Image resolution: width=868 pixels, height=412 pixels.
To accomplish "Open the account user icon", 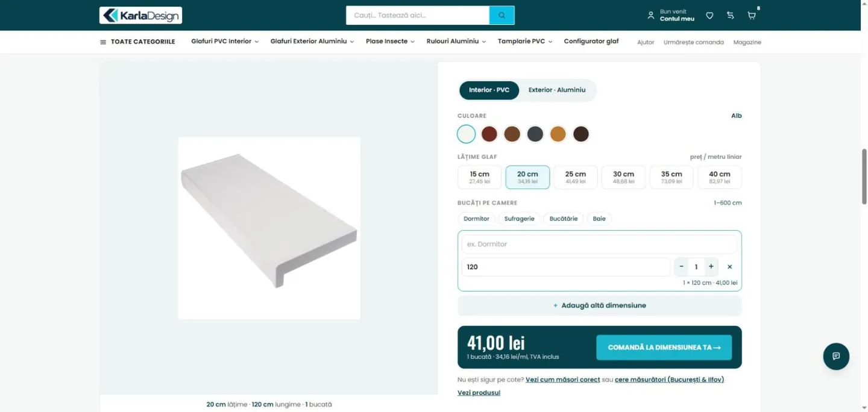I will pyautogui.click(x=651, y=16).
